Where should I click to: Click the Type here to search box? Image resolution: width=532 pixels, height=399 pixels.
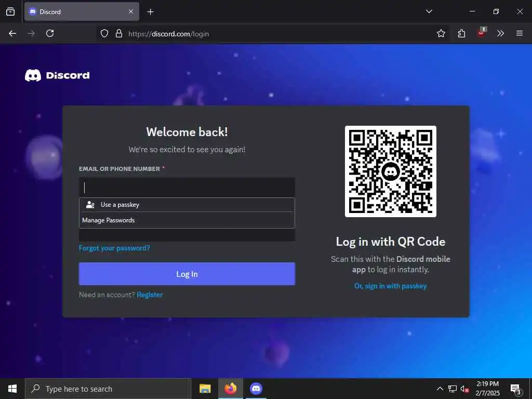click(x=108, y=389)
